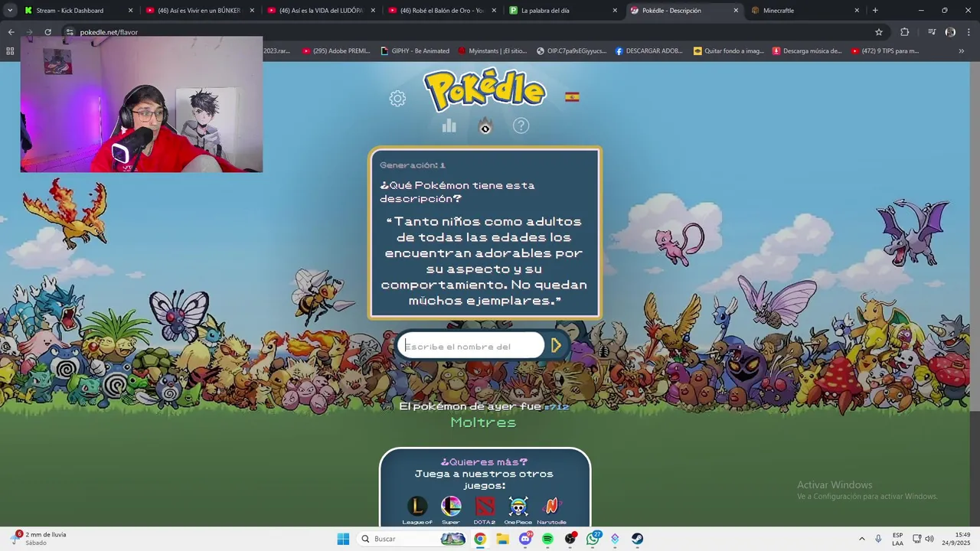
Task: Switch to the Robé el Balón de Oro tab
Action: [441, 11]
